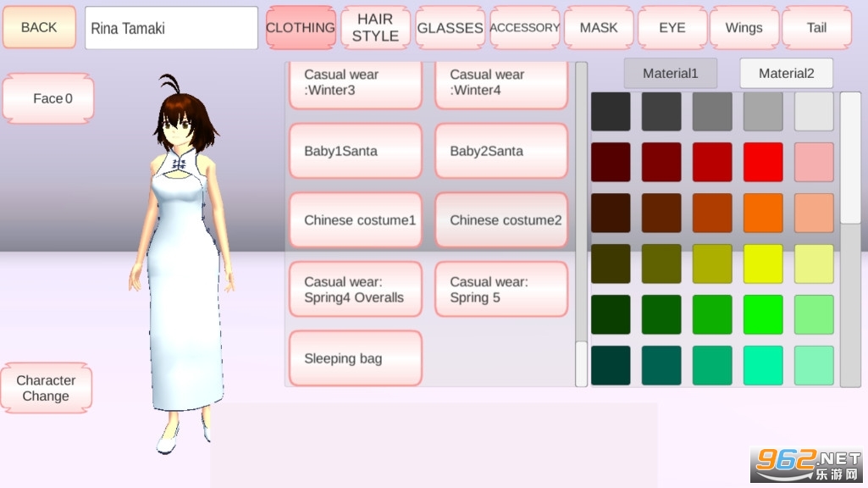Click the color palette scrollbar

coord(849,237)
